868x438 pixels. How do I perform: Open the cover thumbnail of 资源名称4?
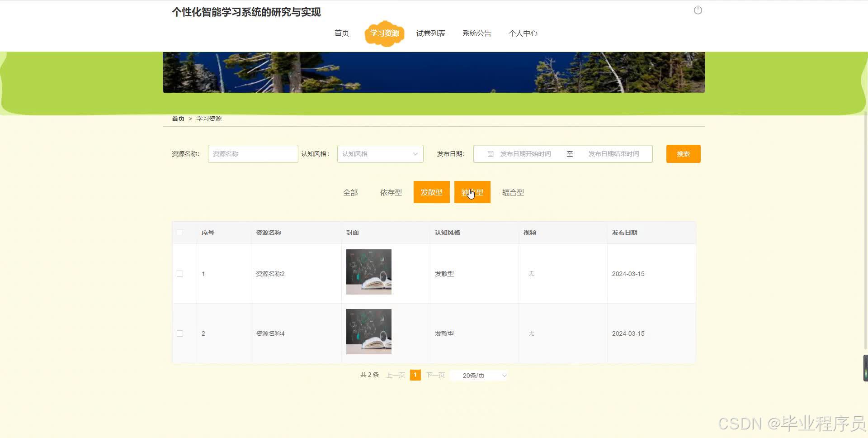(369, 332)
